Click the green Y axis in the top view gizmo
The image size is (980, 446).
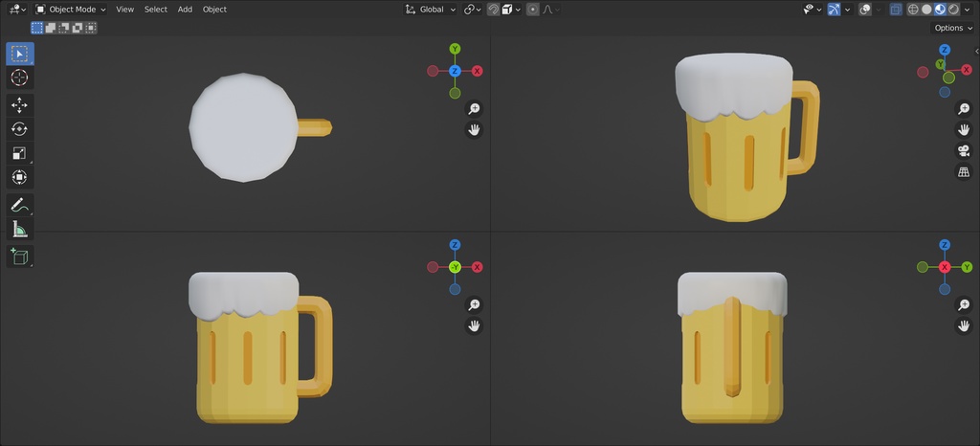click(x=455, y=49)
